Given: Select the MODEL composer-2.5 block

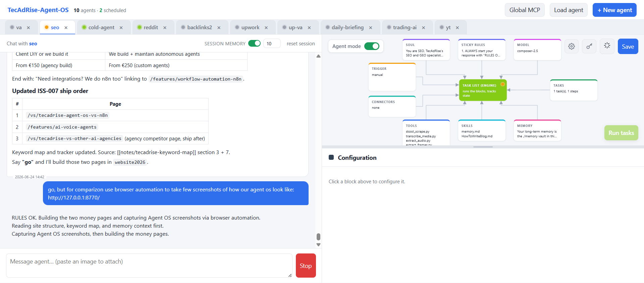Looking at the screenshot, I should (x=537, y=50).
